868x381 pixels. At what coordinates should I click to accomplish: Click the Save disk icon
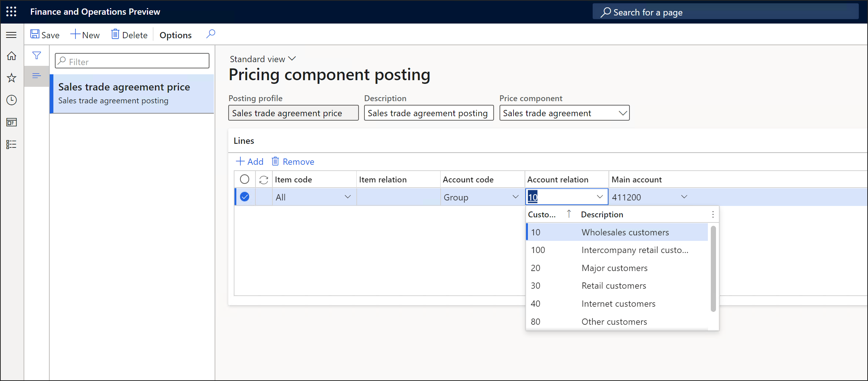tap(35, 34)
